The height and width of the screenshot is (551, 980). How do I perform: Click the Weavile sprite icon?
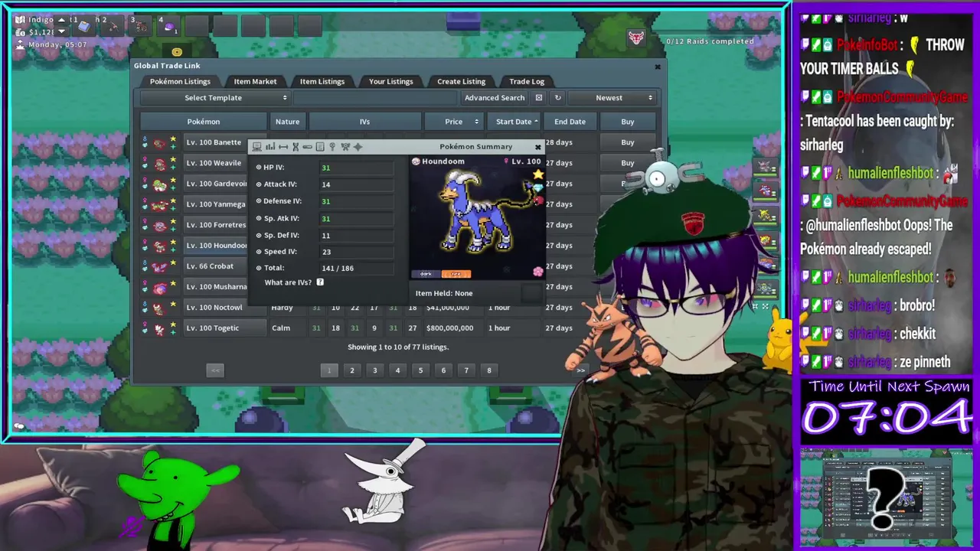click(159, 164)
